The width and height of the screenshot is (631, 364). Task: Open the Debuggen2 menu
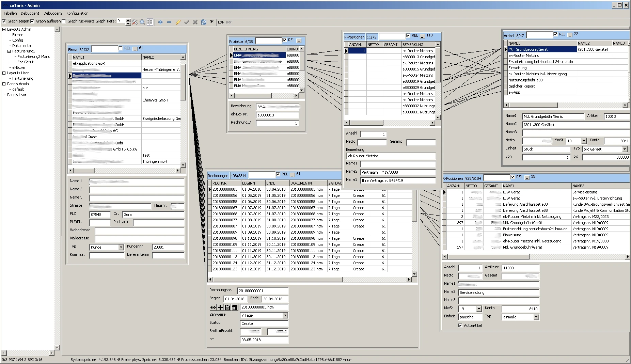pyautogui.click(x=53, y=13)
